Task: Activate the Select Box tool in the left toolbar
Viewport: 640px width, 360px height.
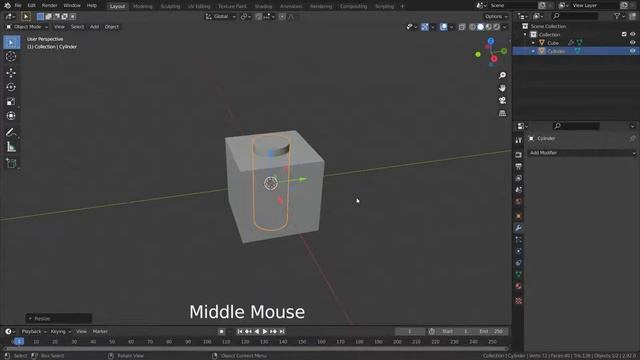Action: click(x=11, y=42)
